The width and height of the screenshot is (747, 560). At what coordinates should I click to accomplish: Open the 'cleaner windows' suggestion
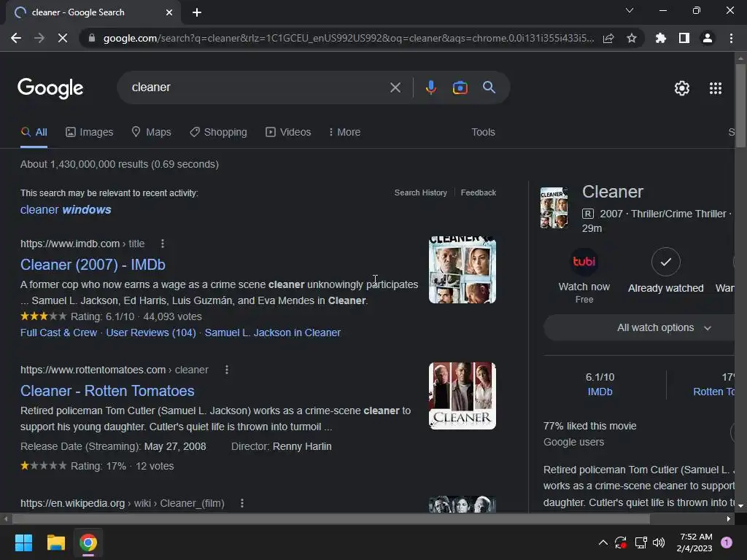66,210
